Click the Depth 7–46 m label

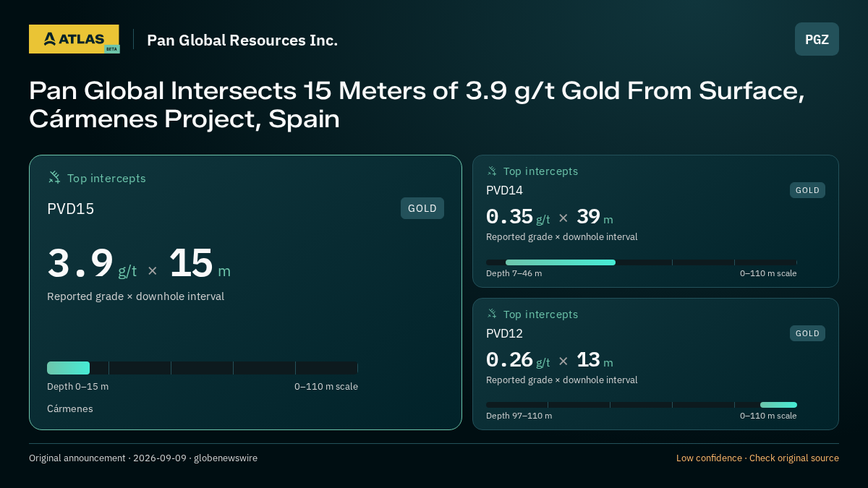click(x=514, y=273)
